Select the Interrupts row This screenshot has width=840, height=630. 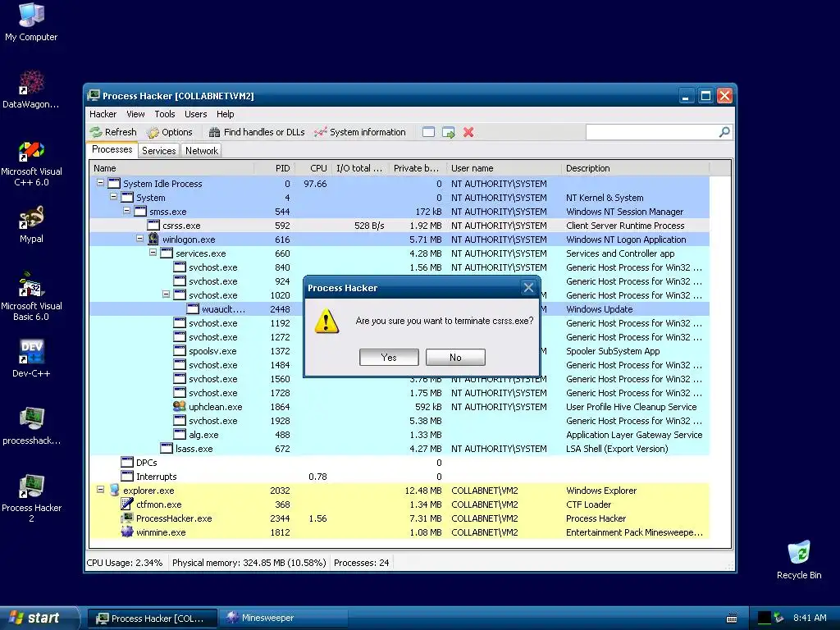399,477
